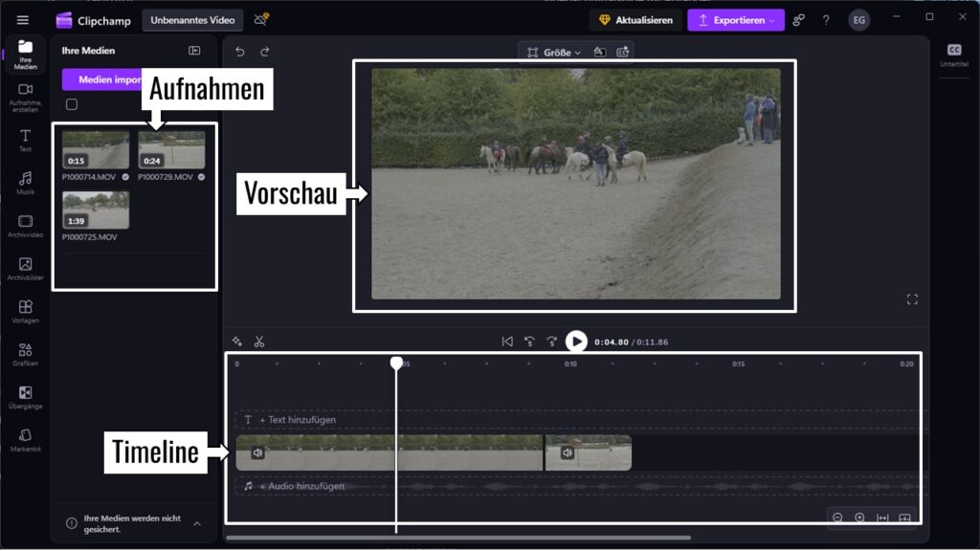Click the undo arrow above the preview
The image size is (980, 551).
click(237, 51)
